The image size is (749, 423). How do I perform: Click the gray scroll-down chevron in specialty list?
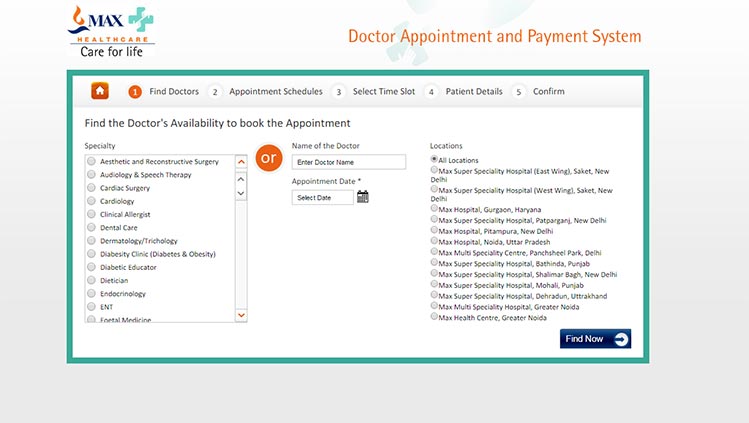(241, 193)
